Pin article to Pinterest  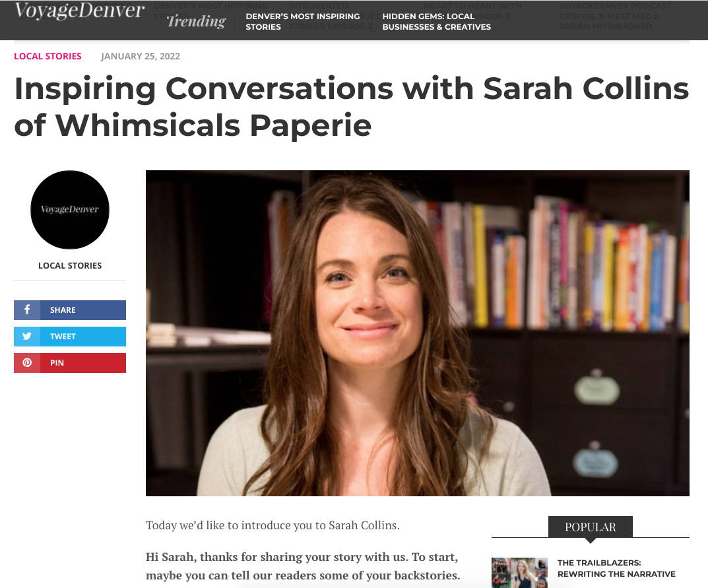[70, 363]
